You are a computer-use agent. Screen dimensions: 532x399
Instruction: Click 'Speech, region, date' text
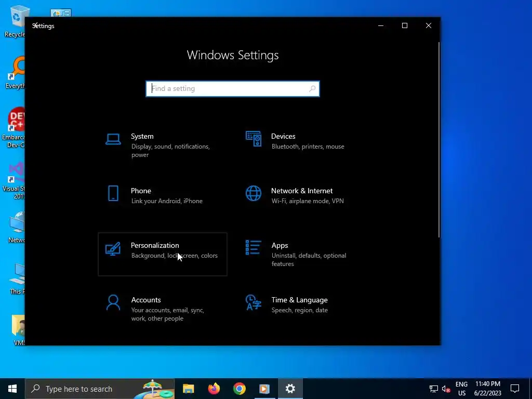click(299, 310)
